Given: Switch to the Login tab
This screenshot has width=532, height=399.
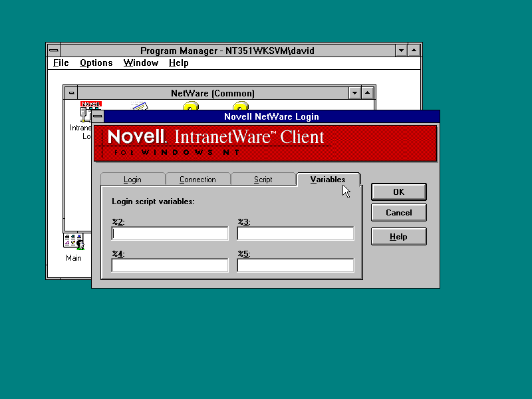Looking at the screenshot, I should (x=132, y=179).
